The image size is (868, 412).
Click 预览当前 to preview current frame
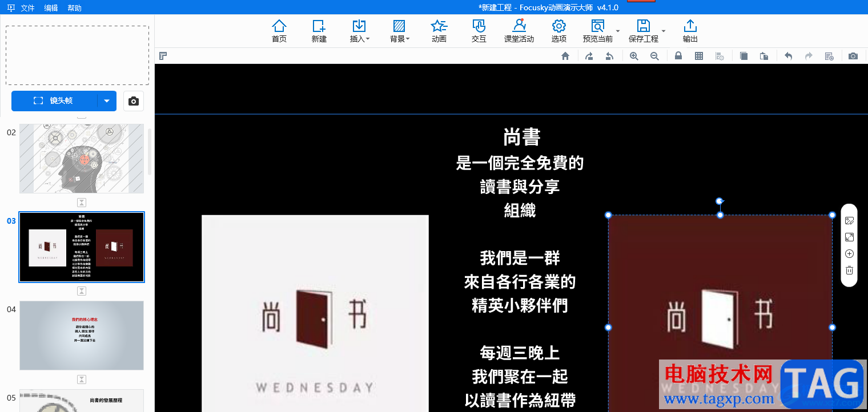click(x=598, y=31)
